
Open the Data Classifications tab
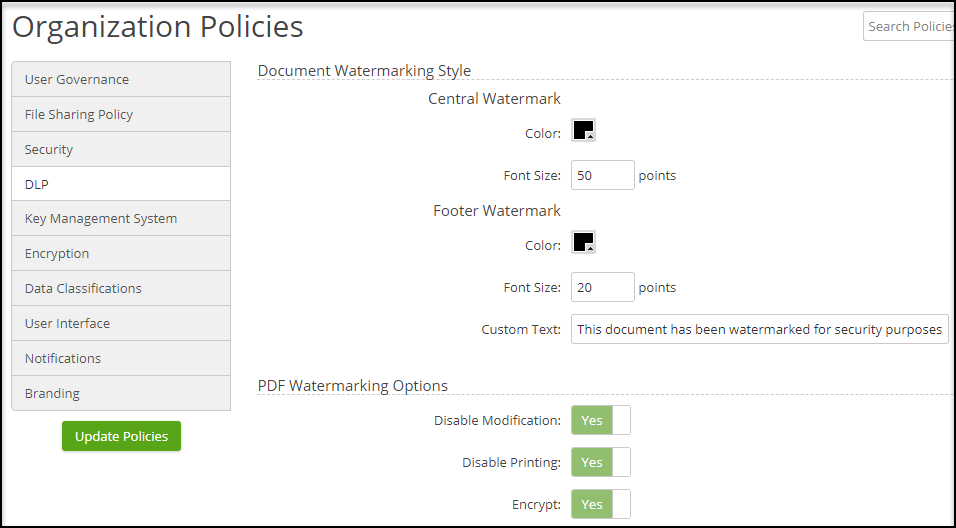coord(121,288)
